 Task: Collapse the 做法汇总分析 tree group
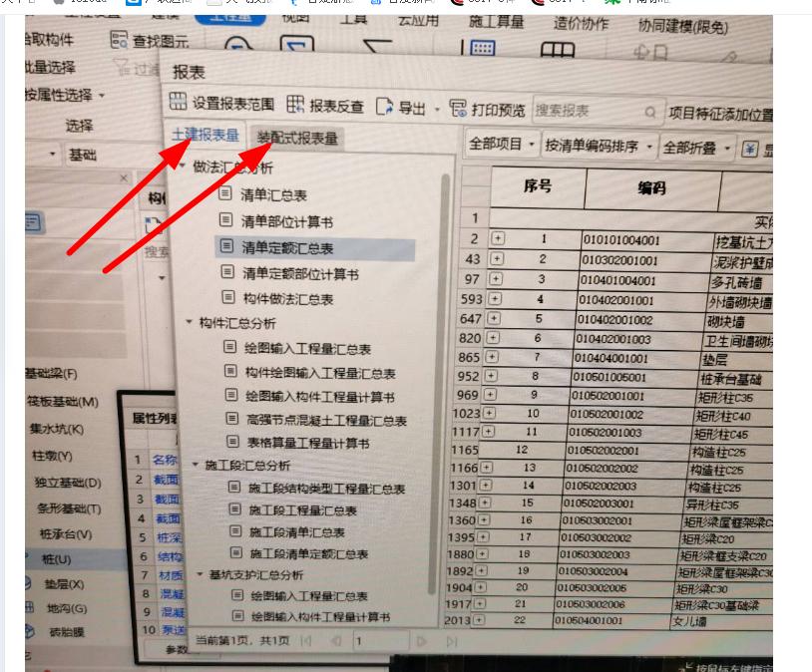tap(183, 166)
